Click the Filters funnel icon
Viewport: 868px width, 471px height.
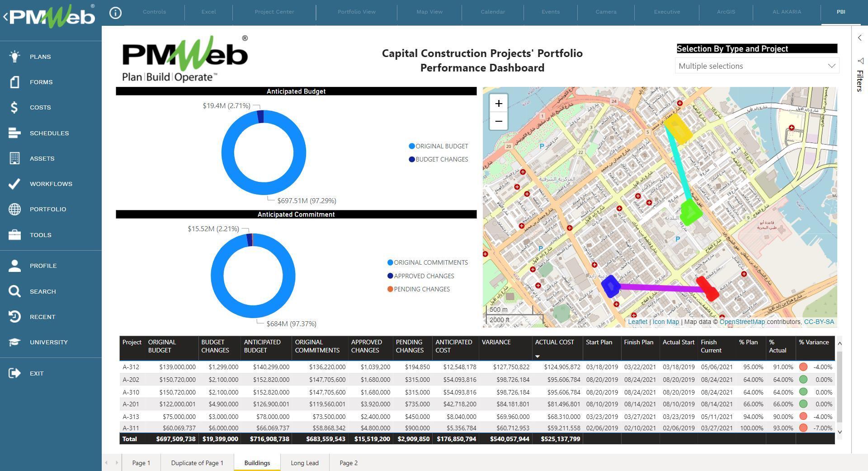pos(860,61)
